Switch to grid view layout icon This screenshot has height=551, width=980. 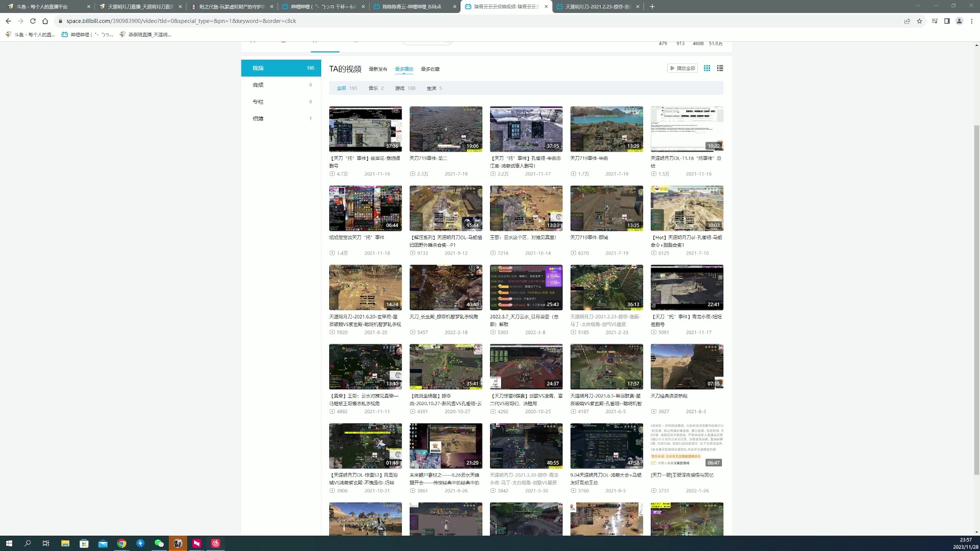point(707,68)
